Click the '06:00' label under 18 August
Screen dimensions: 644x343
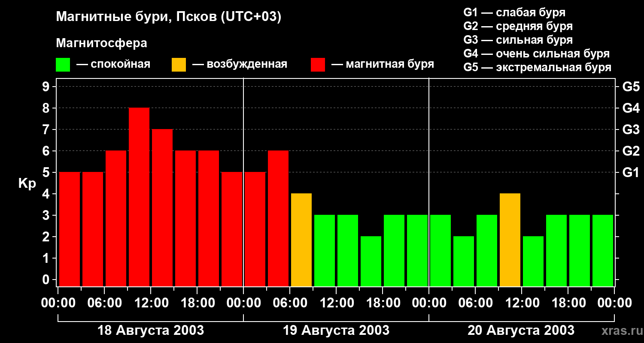tap(104, 303)
